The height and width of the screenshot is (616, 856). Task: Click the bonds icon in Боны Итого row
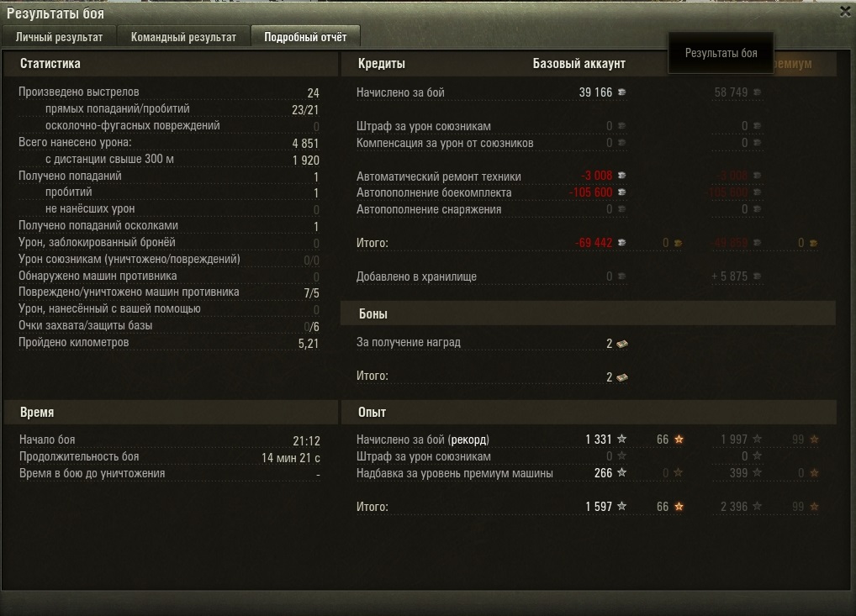click(621, 377)
